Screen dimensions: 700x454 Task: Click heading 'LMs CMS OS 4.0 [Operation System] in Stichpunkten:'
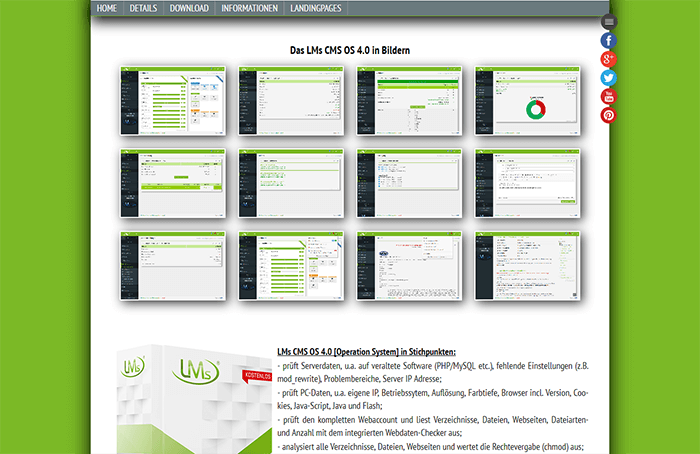coord(366,352)
